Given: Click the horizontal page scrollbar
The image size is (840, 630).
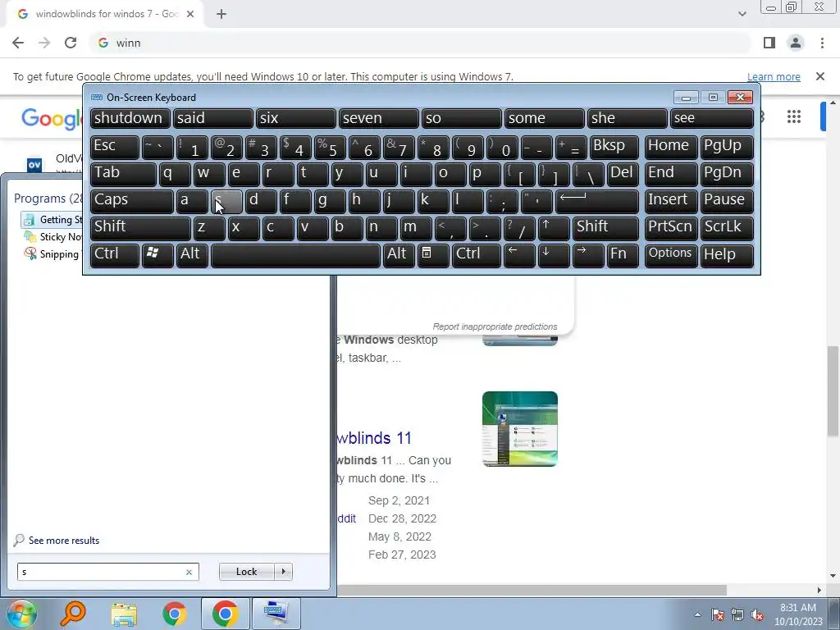Looking at the screenshot, I should point(532,590).
